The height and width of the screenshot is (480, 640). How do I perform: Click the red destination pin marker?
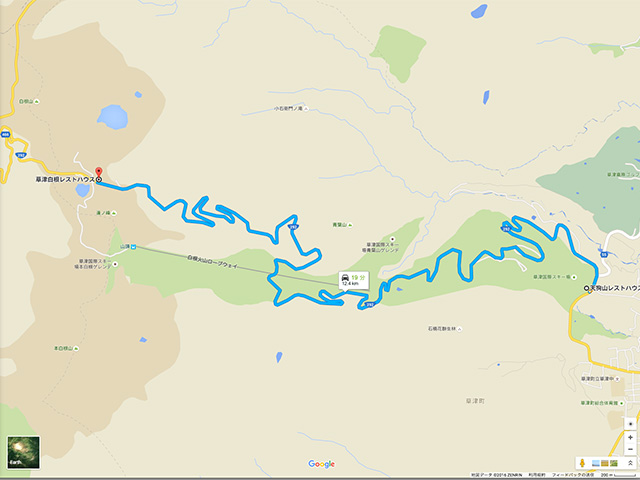click(x=98, y=172)
